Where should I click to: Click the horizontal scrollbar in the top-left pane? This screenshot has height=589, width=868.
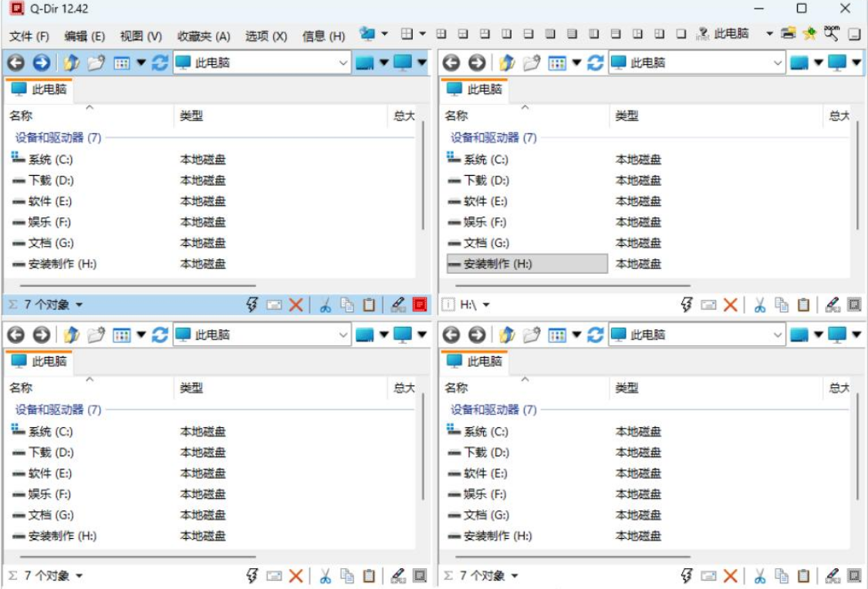[137, 286]
